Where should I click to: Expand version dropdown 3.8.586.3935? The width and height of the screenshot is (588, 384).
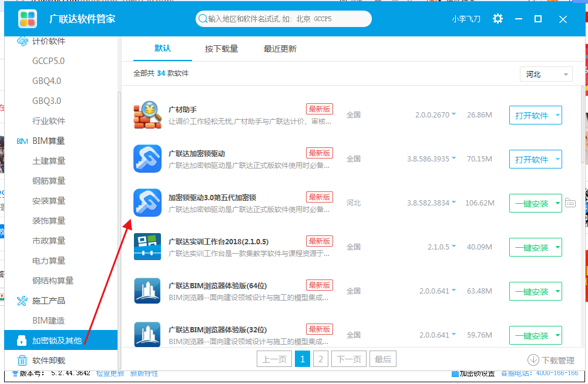(x=453, y=159)
